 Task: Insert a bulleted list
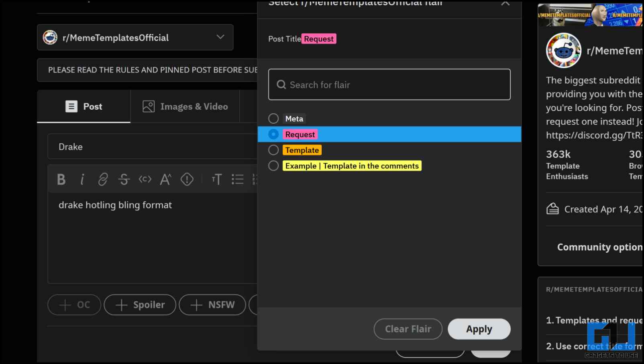pos(238,179)
